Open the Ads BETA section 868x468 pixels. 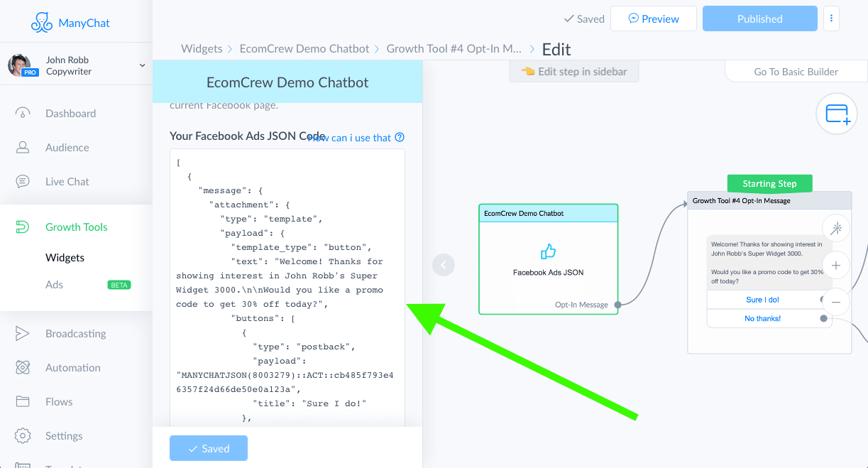54,284
